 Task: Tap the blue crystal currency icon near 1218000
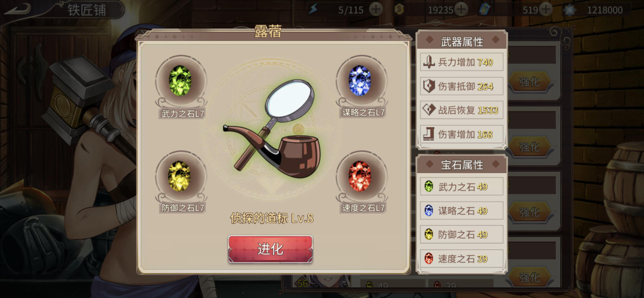coord(570,10)
